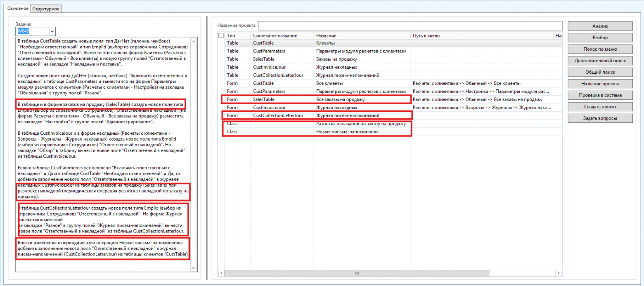Sort by Системное название column header
644x286 pixels.
click(x=282, y=36)
